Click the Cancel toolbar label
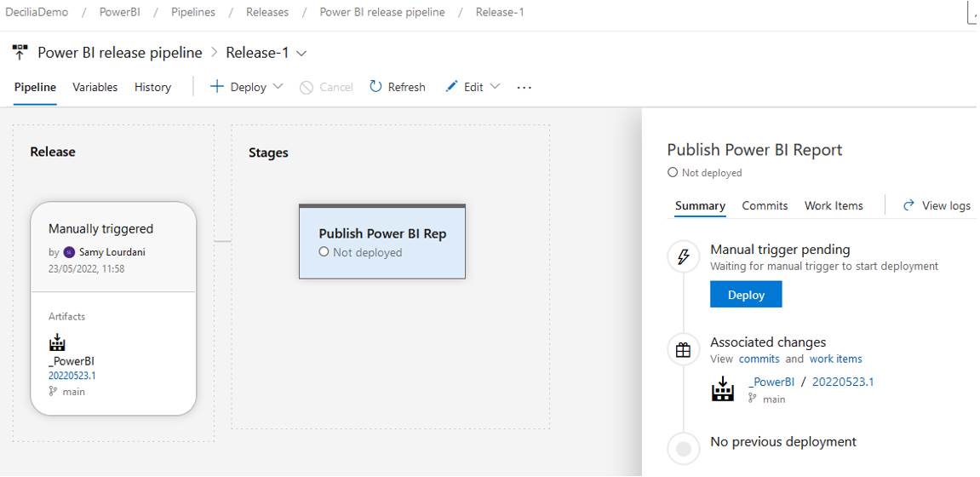Viewport: 980px width, 477px height. 336,88
